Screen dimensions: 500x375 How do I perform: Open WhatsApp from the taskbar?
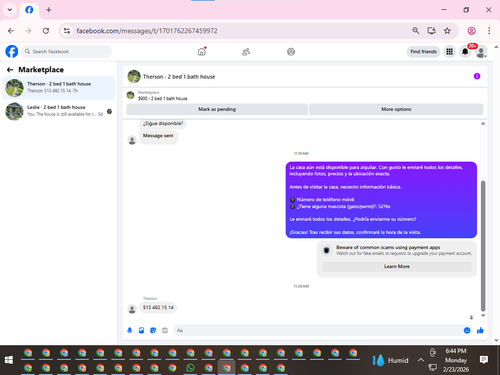(190, 368)
